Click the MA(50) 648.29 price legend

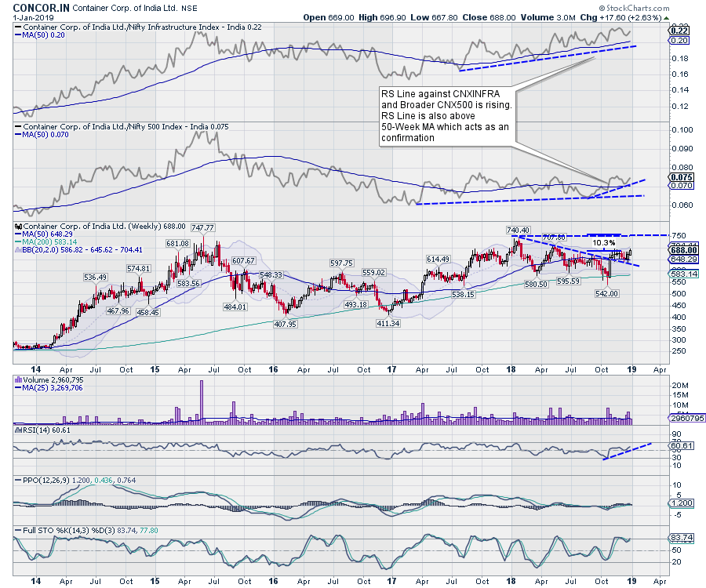[x=44, y=234]
